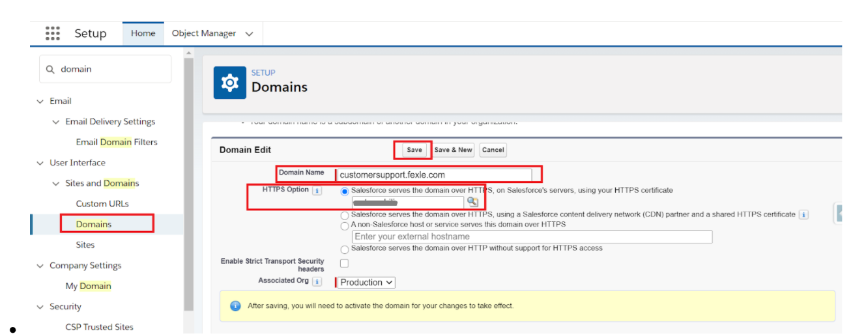The width and height of the screenshot is (868, 336).
Task: Enable Strict Transport Security headers checkbox
Action: [x=344, y=263]
